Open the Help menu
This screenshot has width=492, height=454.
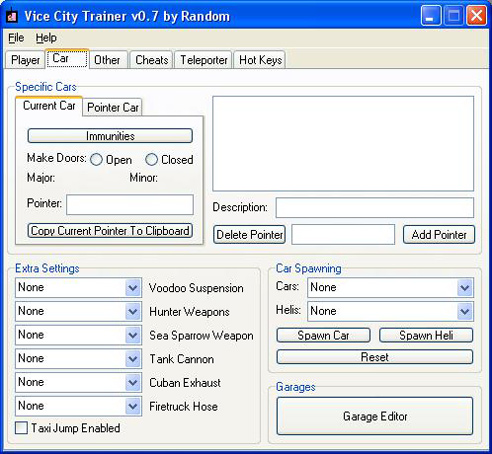46,38
